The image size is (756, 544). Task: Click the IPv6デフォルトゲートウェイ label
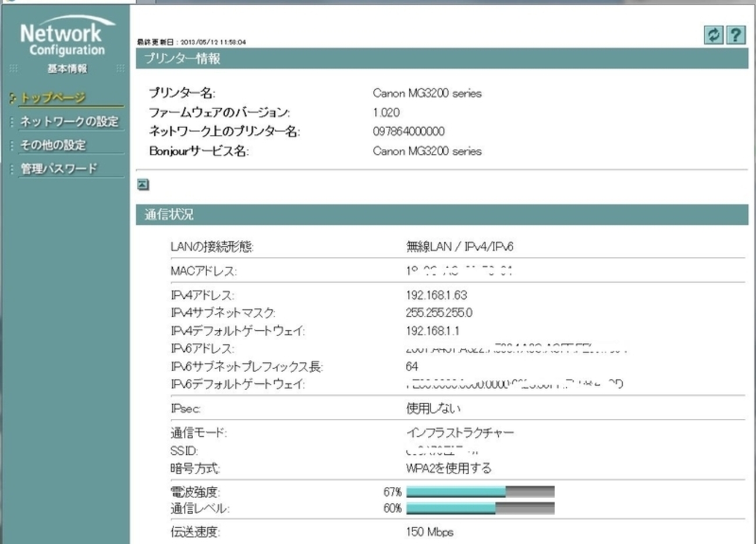(238, 384)
